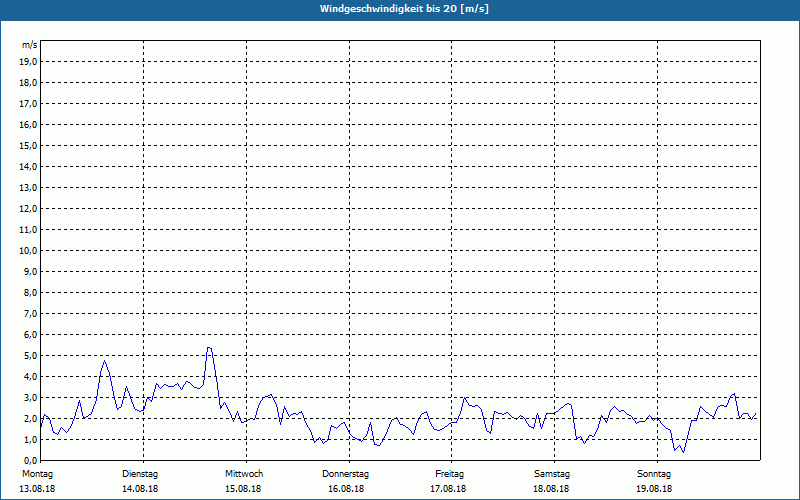The width and height of the screenshot is (800, 500).
Task: Select the 7,0 axis label
Action: (x=29, y=314)
